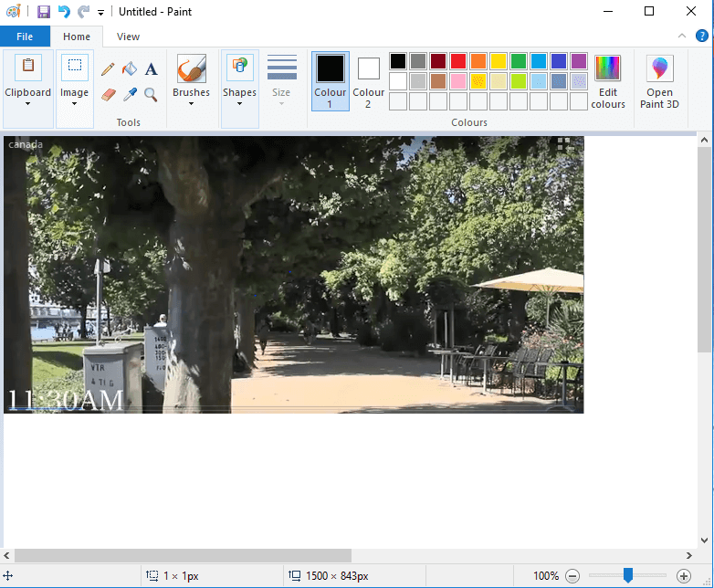The height and width of the screenshot is (588, 714).
Task: Activate the Colour 2 selector
Action: click(368, 80)
